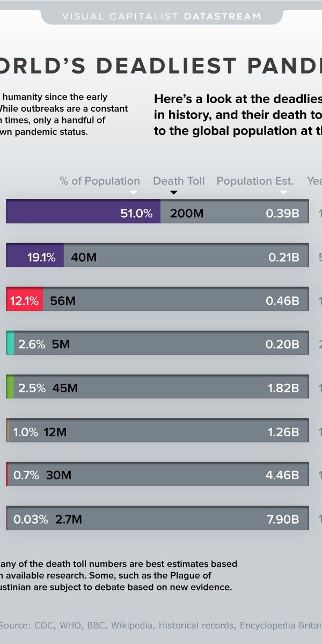The image size is (322, 644).
Task: Click the white arrow under Population Est.
Action: pos(283,193)
